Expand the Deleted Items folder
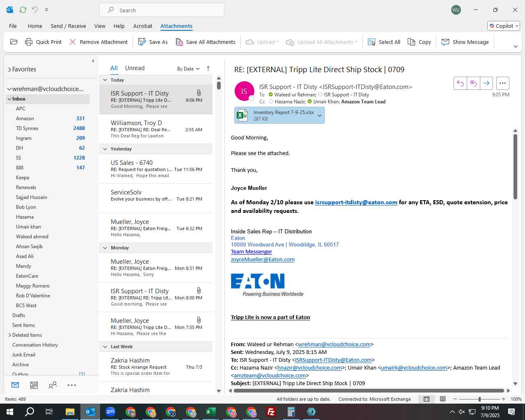 pyautogui.click(x=10, y=335)
